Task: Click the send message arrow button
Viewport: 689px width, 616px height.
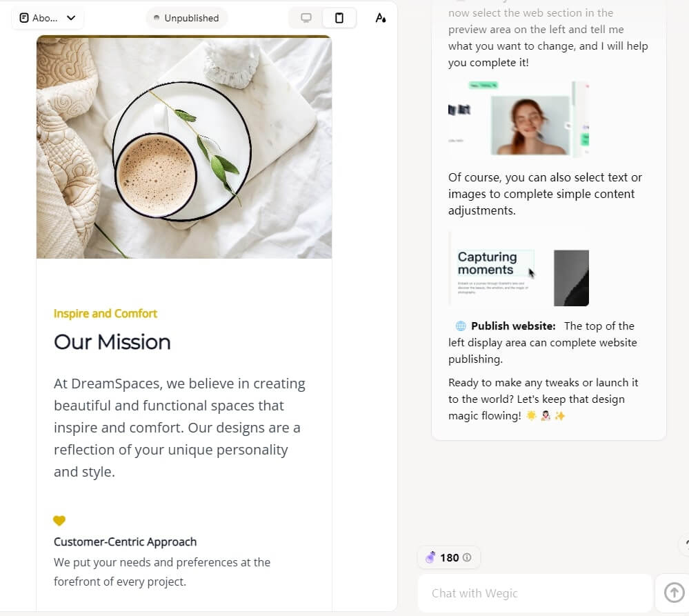Action: pos(673,593)
